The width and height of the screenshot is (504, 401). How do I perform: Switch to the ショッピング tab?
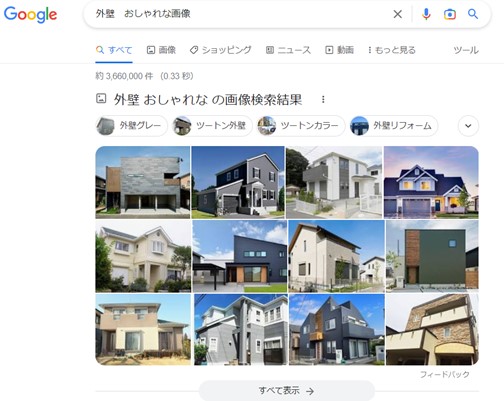pos(221,50)
